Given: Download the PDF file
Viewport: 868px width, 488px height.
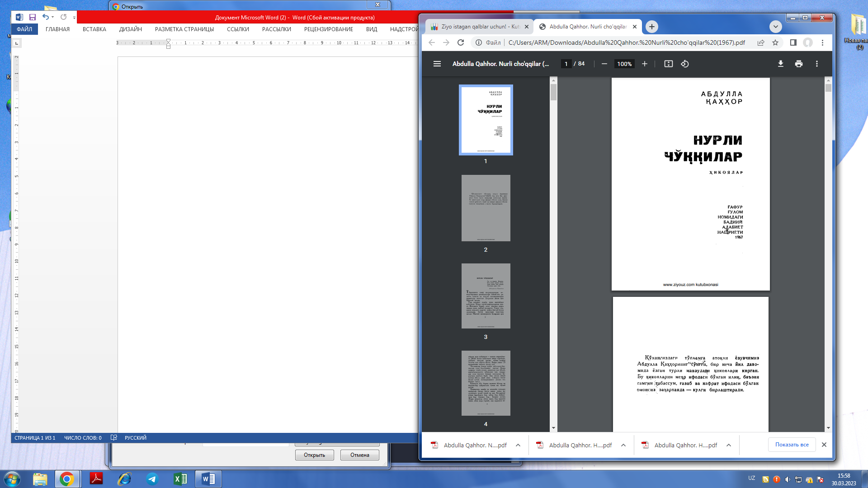Looking at the screenshot, I should click(x=780, y=64).
